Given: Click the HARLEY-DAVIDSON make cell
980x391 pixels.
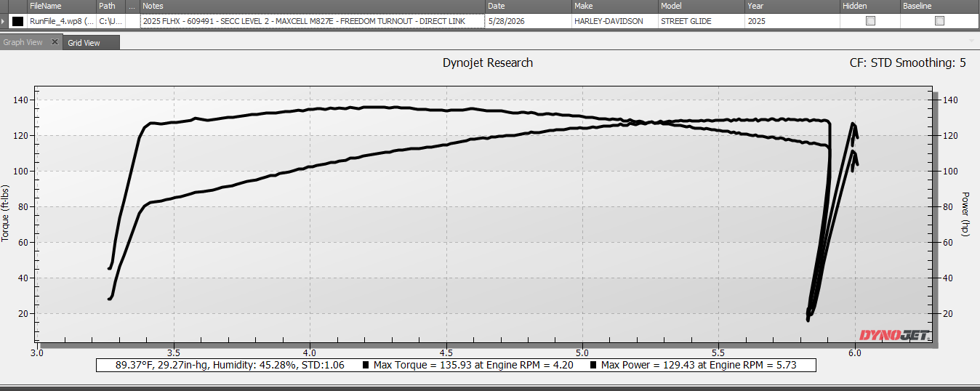Looking at the screenshot, I should point(614,21).
